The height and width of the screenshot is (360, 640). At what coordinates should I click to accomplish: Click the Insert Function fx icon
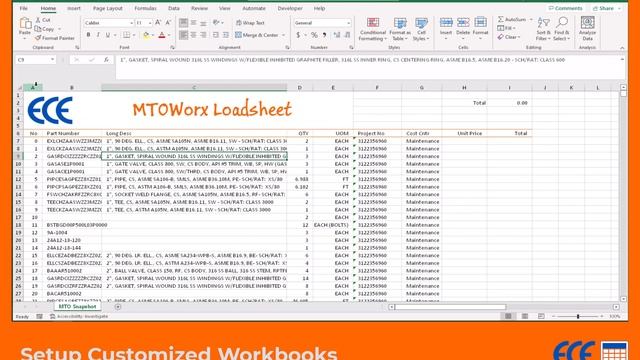[x=106, y=60]
